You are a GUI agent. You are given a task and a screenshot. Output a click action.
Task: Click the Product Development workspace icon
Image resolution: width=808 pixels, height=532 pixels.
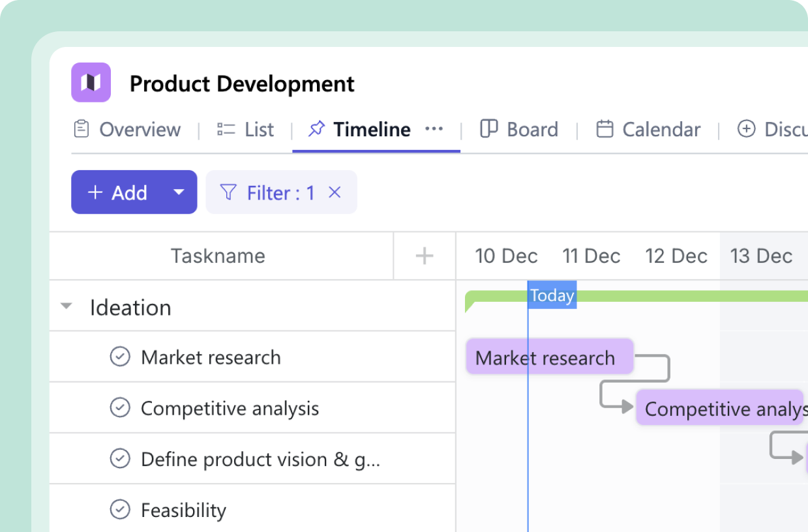(x=91, y=83)
